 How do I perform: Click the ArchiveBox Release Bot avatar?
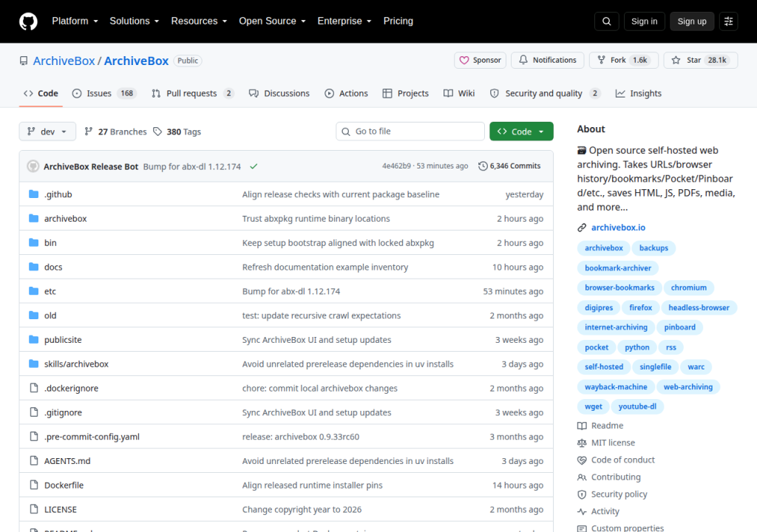click(x=33, y=166)
